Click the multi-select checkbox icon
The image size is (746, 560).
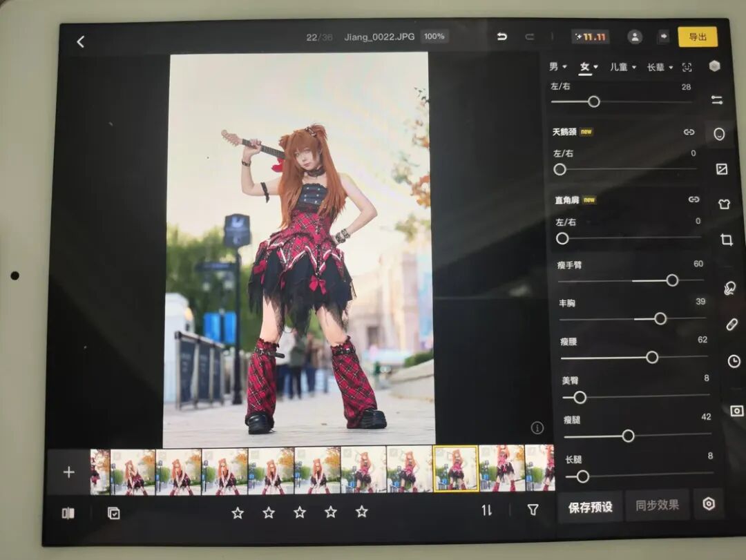click(114, 513)
